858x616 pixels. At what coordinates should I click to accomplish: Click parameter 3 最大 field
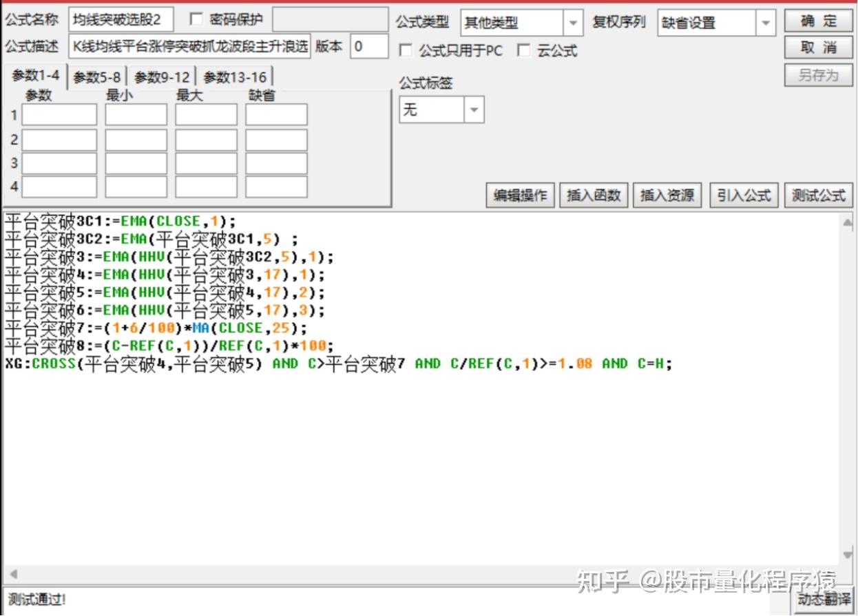click(x=206, y=163)
